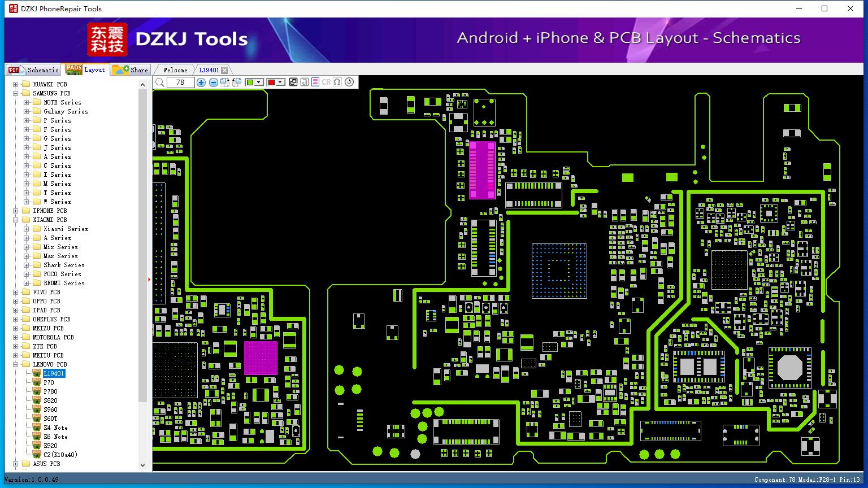Select the MOTOROLA PCB tree item
868x488 pixels.
click(53, 337)
